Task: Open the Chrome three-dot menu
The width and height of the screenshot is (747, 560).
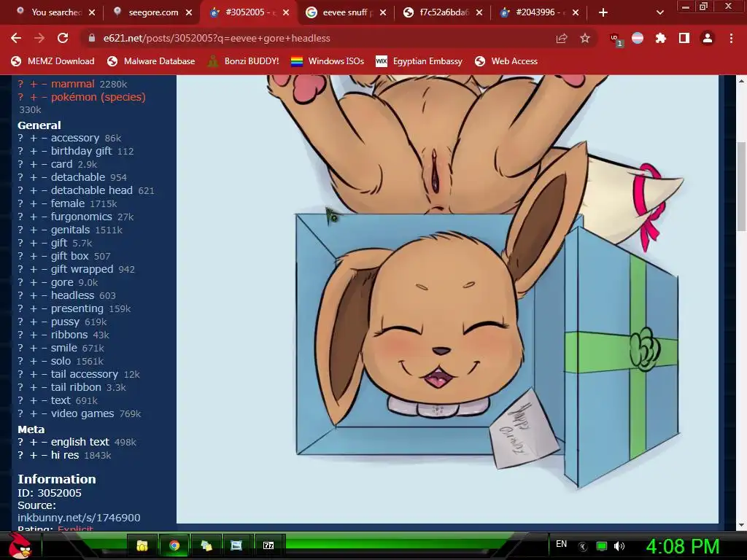Action: click(731, 38)
